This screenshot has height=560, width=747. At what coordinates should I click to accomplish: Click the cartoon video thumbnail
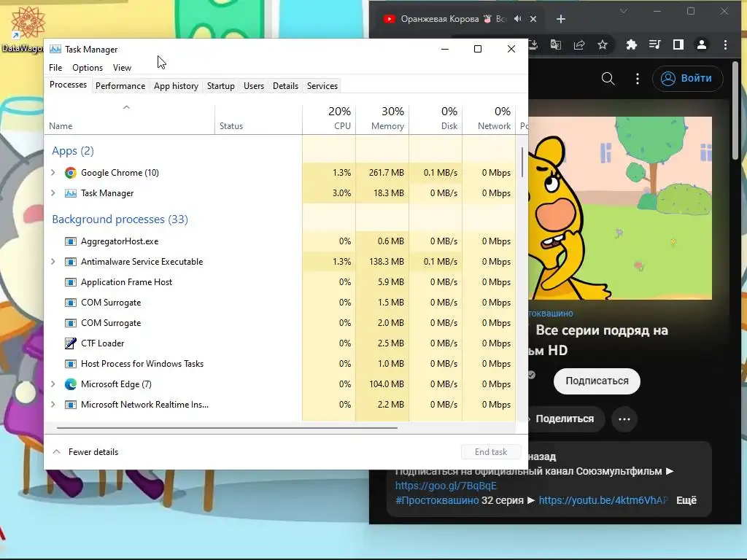tap(620, 208)
